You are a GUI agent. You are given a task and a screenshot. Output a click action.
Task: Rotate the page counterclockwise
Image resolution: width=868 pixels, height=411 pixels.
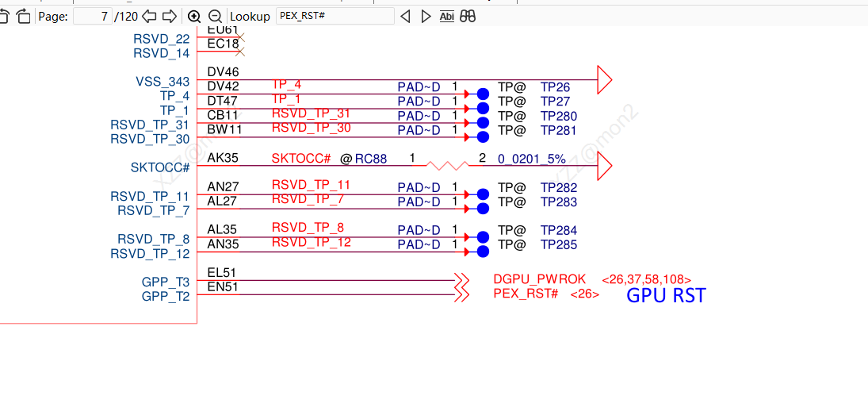pyautogui.click(x=4, y=17)
